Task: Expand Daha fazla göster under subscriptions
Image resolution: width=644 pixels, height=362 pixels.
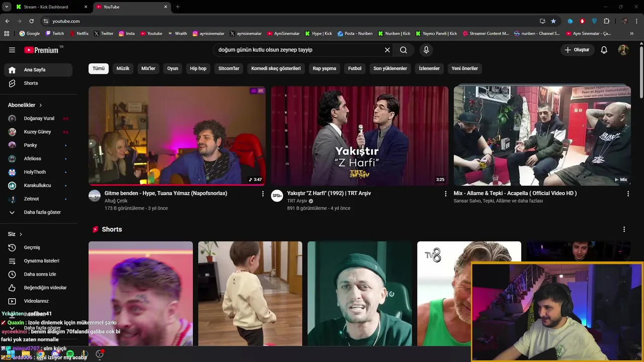Action: tap(38, 212)
